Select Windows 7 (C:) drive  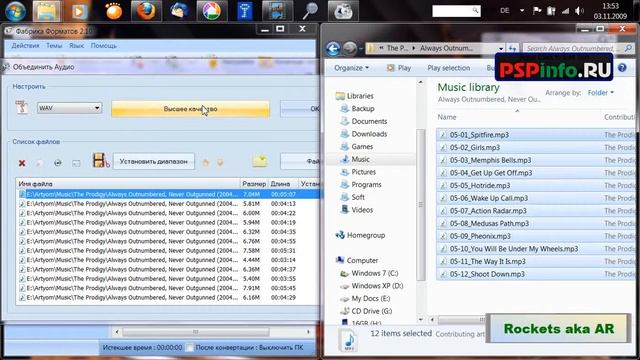(x=375, y=273)
